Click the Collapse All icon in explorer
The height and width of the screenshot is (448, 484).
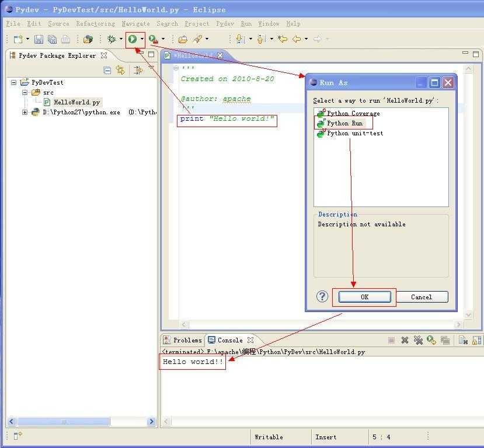(107, 71)
